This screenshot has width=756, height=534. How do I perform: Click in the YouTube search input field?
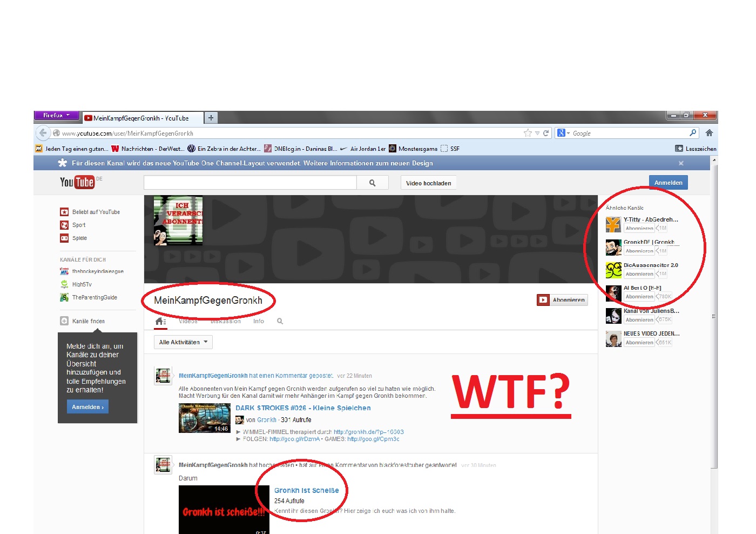point(250,183)
